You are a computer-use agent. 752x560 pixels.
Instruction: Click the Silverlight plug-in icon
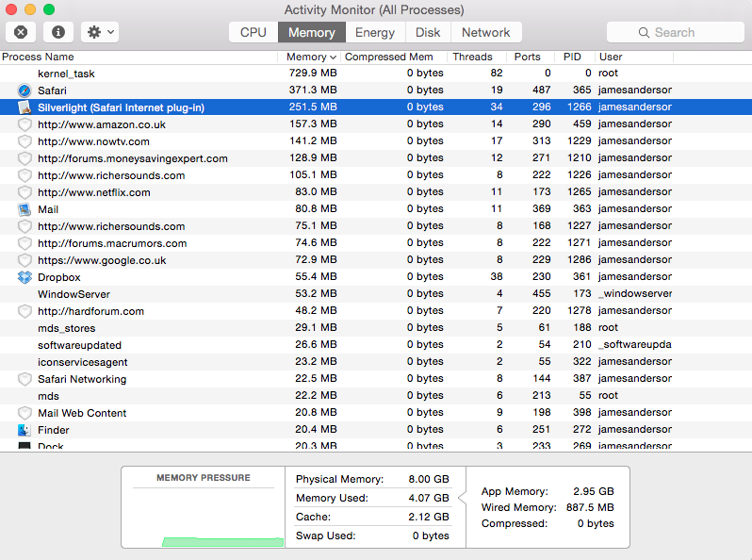point(25,107)
